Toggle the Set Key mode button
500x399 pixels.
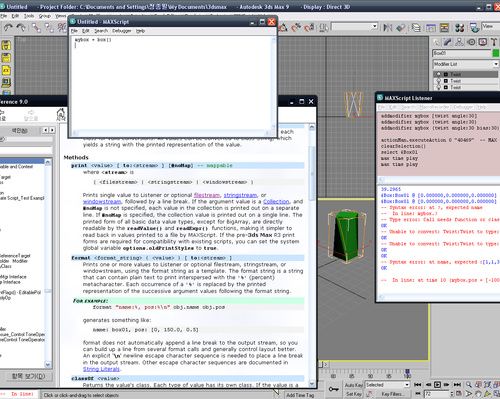(354, 394)
